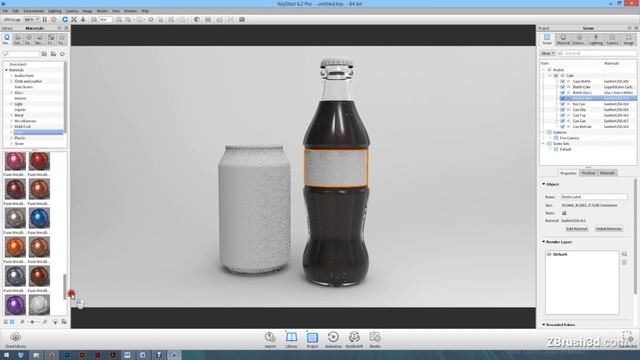Switch to the Materials properties tab
Viewport: 640px width, 360px height.
tap(607, 173)
